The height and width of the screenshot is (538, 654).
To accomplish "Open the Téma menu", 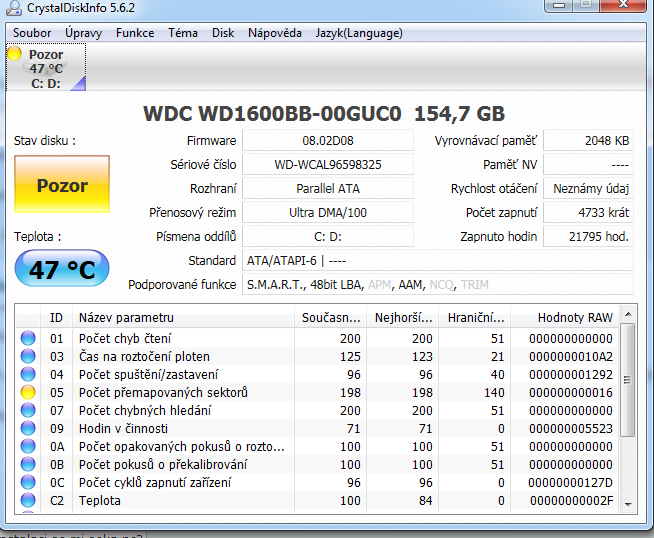I will tap(183, 33).
